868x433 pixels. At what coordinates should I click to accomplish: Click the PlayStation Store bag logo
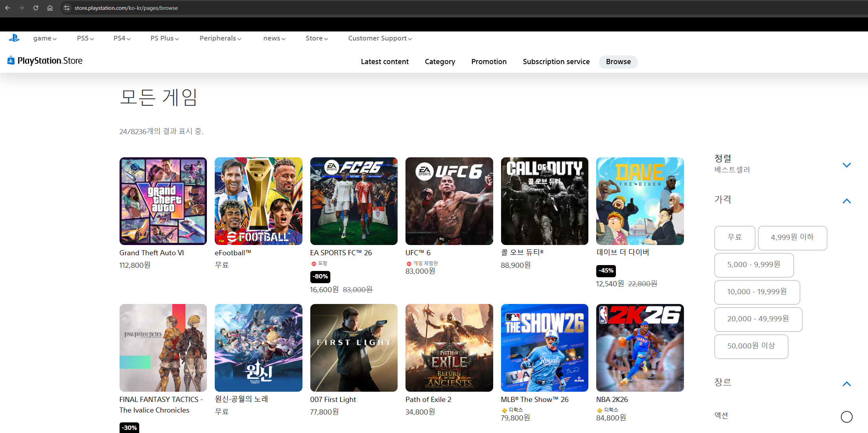click(x=11, y=61)
